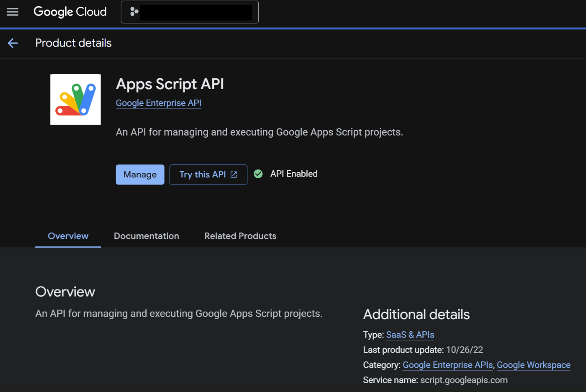Select the Overview tab

click(68, 236)
